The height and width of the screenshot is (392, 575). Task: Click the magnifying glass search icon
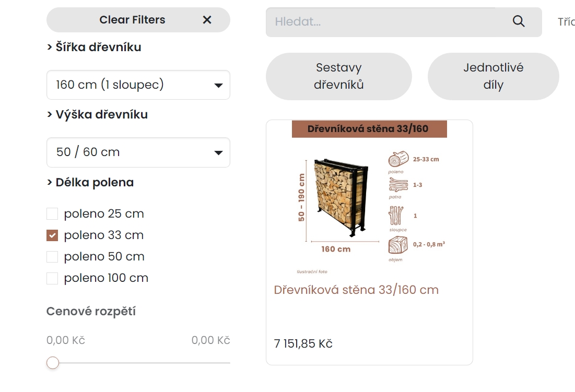click(x=519, y=21)
